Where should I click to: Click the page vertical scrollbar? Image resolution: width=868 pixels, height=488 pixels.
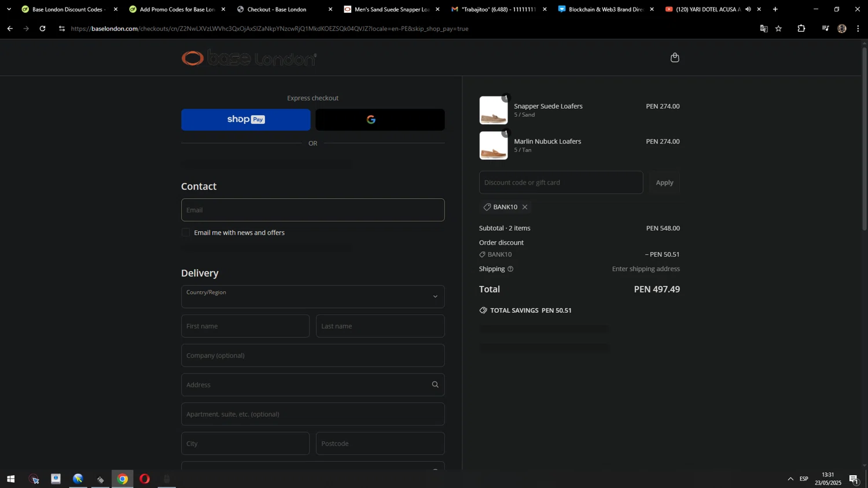865,139
